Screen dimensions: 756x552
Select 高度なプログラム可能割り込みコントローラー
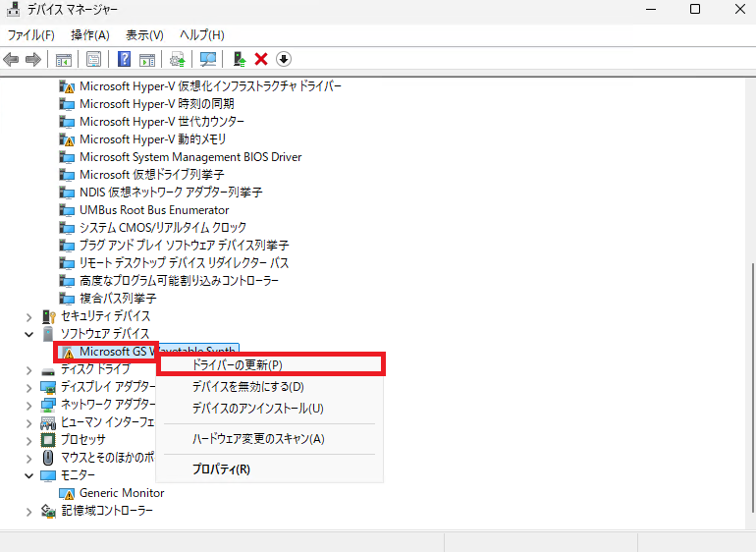pos(179,281)
